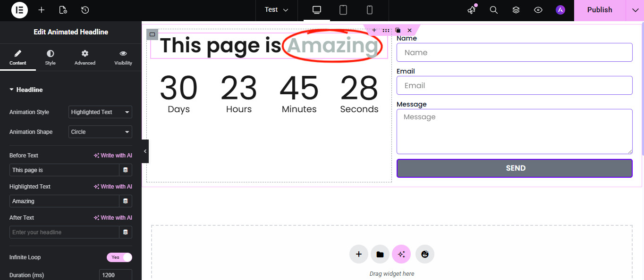Delete the container with the X icon
The height and width of the screenshot is (280, 644).
point(409,30)
